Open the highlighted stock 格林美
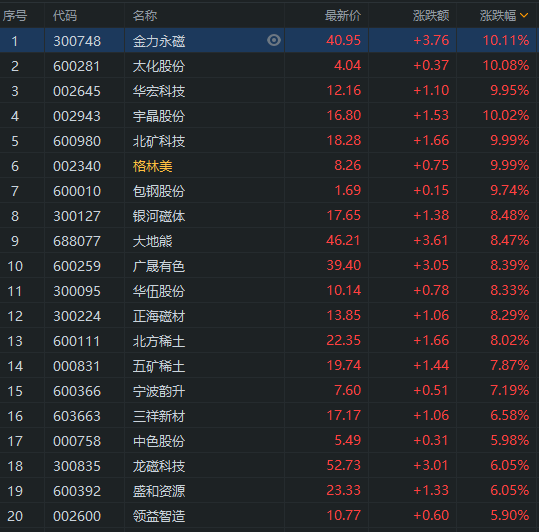The image size is (539, 532). pos(153,166)
